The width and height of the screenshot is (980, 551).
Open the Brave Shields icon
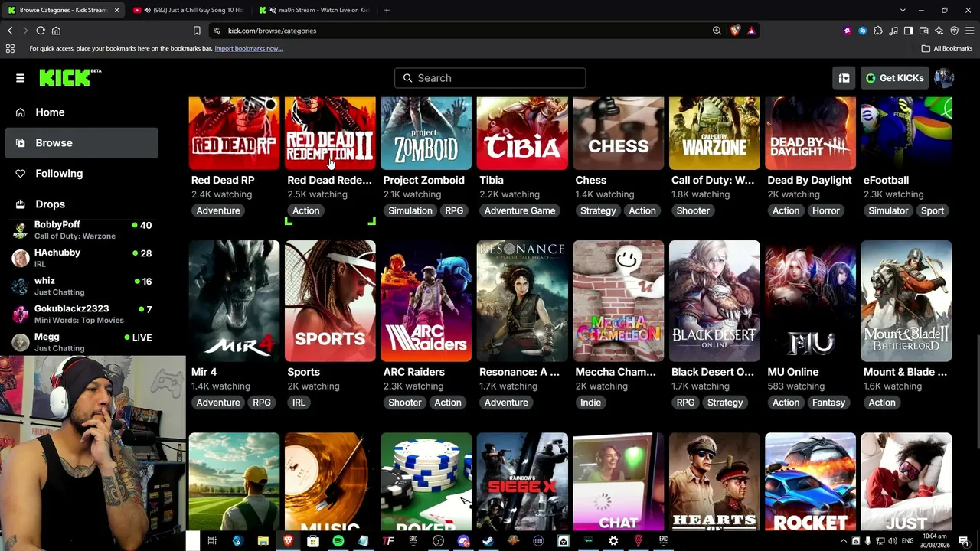coord(735,31)
